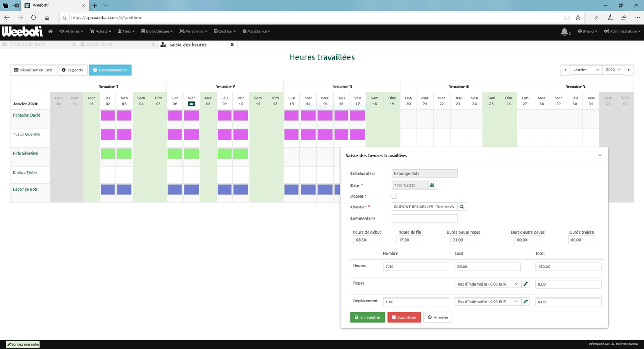Click the pencil icon in Déplacement row

pyautogui.click(x=526, y=302)
